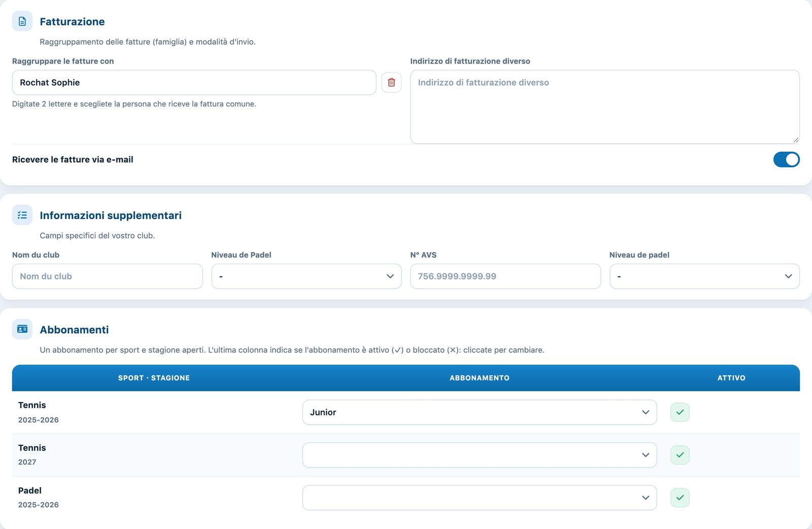The width and height of the screenshot is (812, 529).
Task: Toggle active checkmark for Tennis 2027
Action: (680, 455)
